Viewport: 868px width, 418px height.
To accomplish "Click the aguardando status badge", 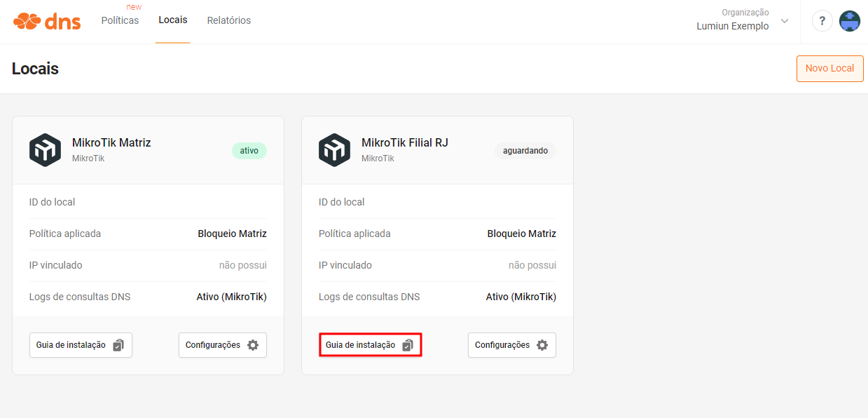I will coord(525,151).
